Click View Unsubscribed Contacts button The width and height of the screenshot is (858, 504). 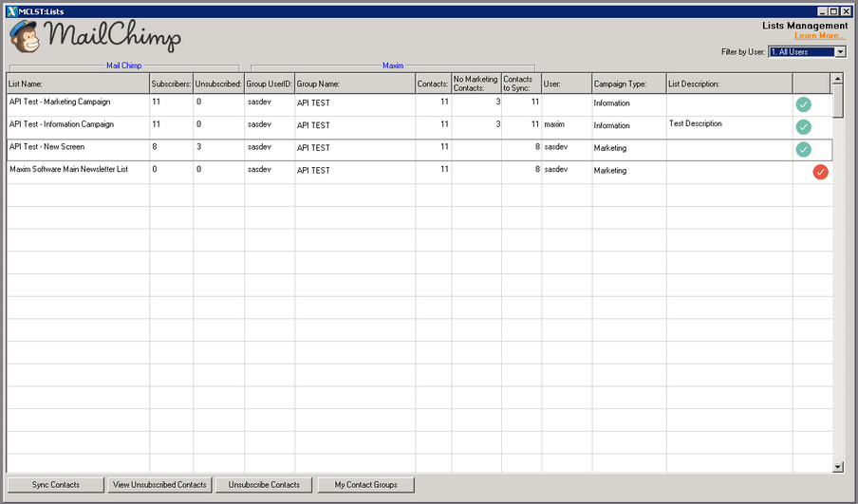(x=159, y=485)
